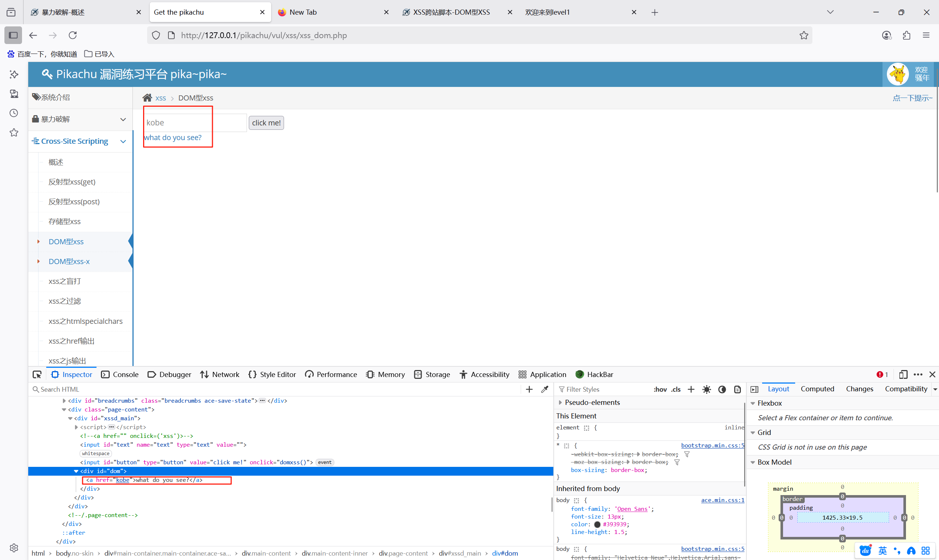
Task: Open the Firefox application menu
Action: [x=926, y=35]
